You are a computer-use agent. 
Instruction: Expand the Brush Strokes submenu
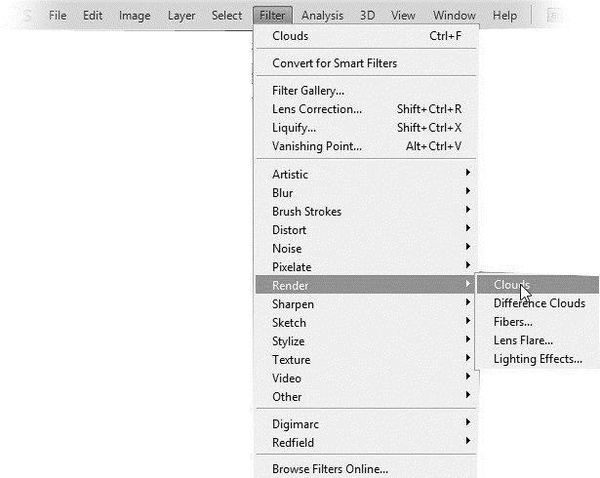(x=306, y=211)
